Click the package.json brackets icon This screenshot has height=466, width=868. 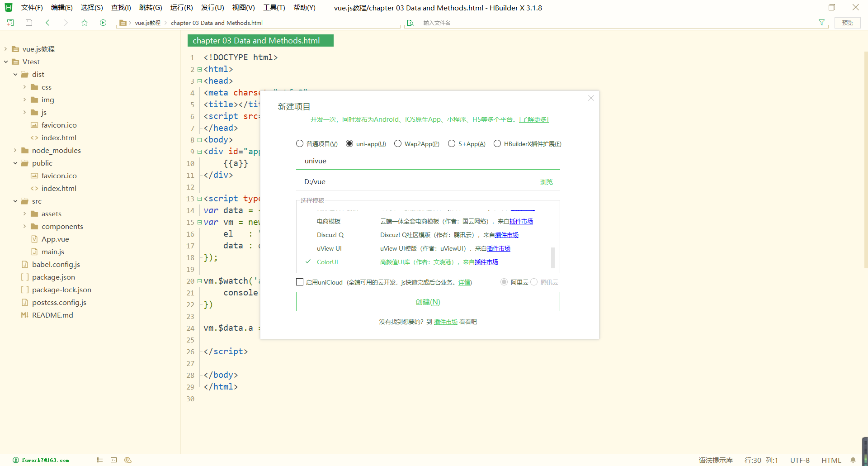(x=25, y=277)
